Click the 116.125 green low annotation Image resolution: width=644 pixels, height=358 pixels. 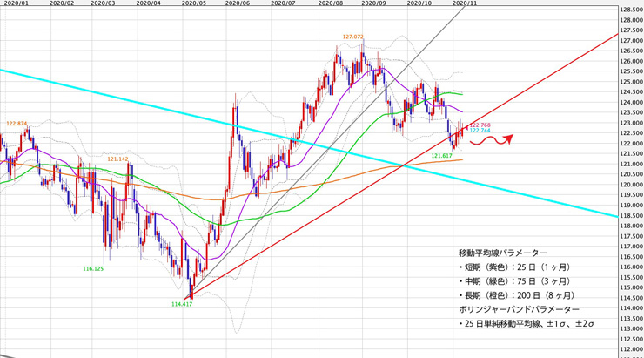[93, 269]
